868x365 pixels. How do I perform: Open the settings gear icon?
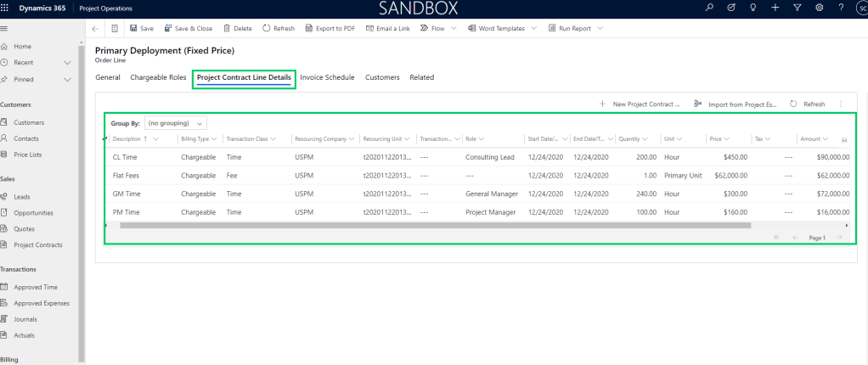click(819, 8)
